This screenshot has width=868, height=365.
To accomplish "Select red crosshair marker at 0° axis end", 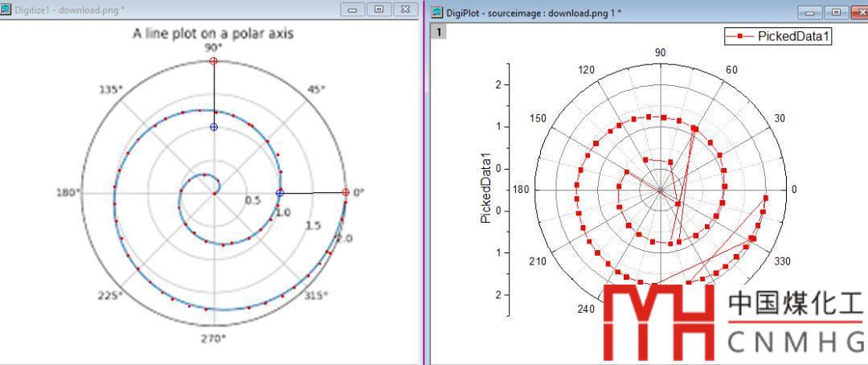I will (346, 192).
